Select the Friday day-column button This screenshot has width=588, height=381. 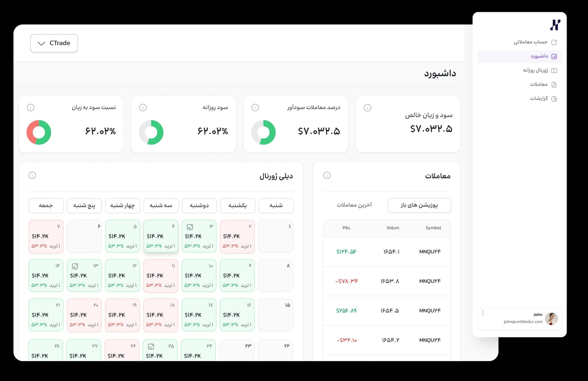tap(46, 206)
